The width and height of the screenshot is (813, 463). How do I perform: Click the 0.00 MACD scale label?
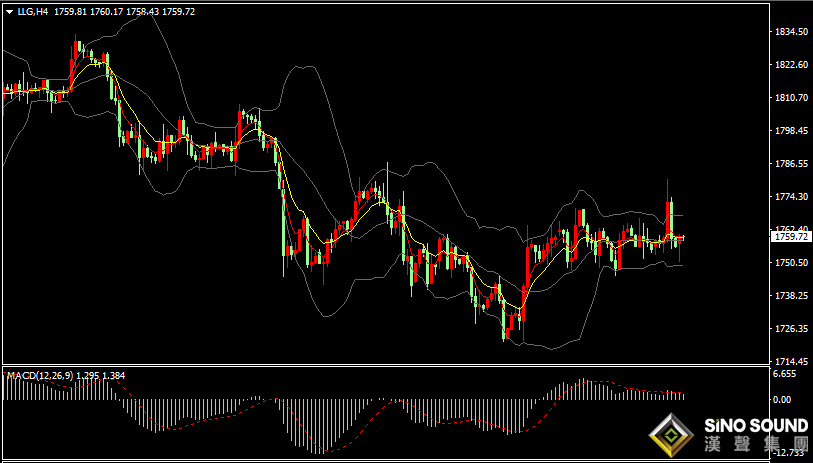pyautogui.click(x=782, y=400)
